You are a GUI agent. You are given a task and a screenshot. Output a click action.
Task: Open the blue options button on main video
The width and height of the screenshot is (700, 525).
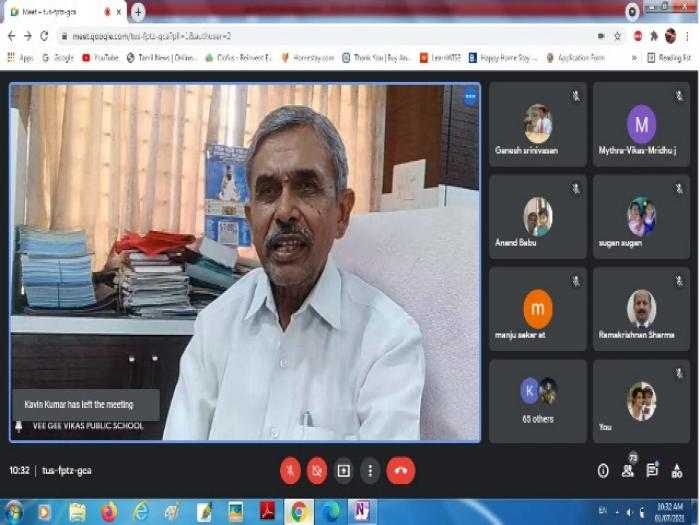(x=470, y=96)
